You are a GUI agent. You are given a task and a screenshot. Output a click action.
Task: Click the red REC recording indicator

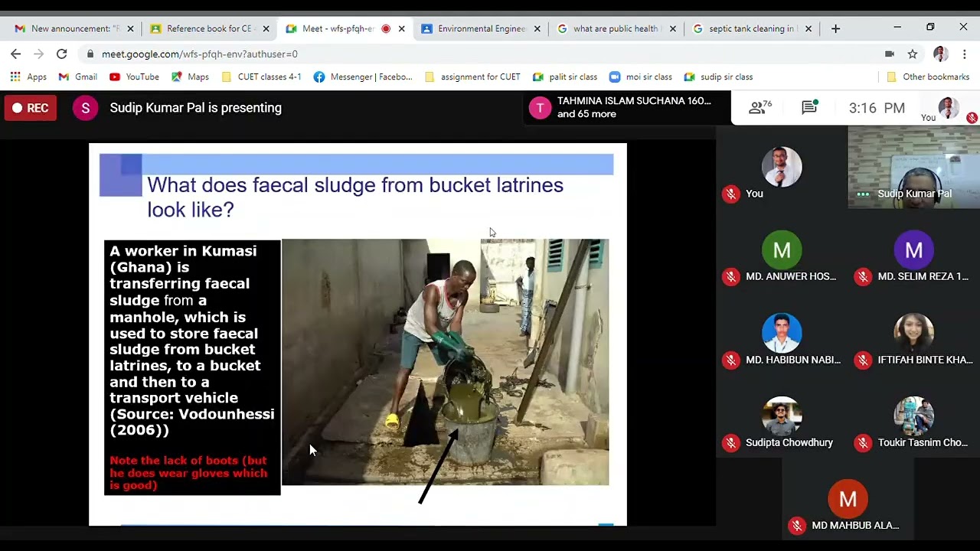[x=31, y=108]
